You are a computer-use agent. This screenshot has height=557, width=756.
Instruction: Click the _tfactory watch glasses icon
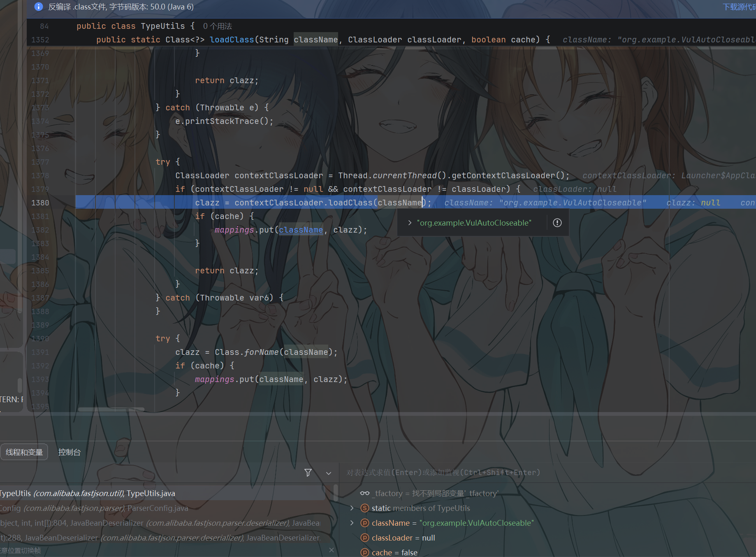365,493
